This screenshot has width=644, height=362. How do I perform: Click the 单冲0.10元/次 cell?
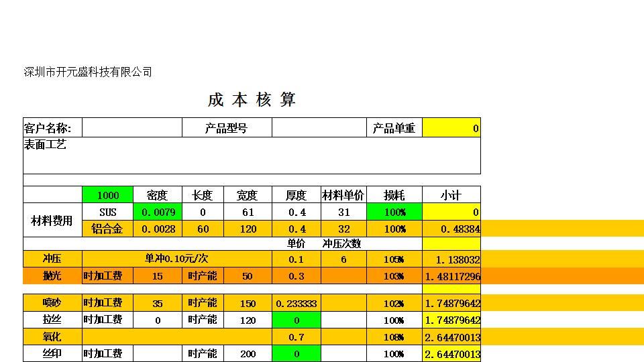177,259
